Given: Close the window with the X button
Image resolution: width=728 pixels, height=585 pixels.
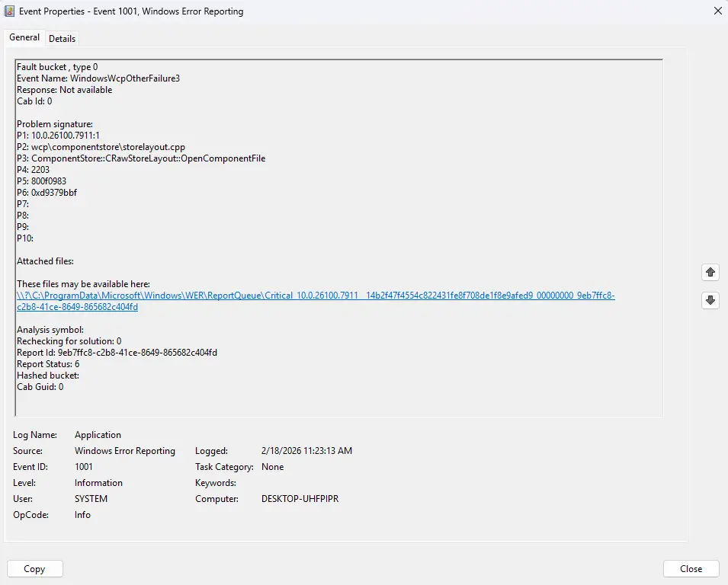Looking at the screenshot, I should 717,11.
